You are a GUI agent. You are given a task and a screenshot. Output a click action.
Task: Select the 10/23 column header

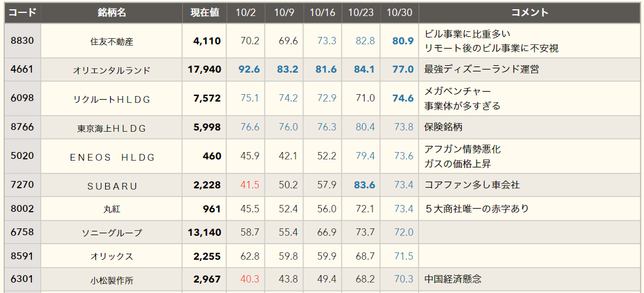(x=361, y=13)
